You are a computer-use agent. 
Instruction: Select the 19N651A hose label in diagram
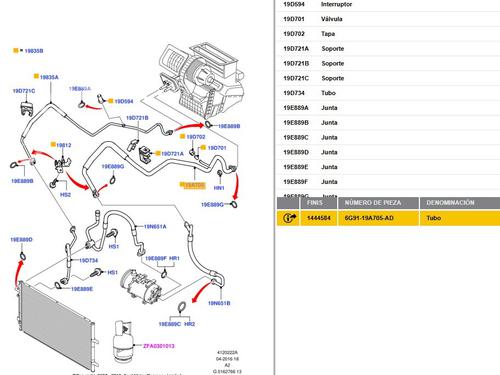(x=155, y=227)
